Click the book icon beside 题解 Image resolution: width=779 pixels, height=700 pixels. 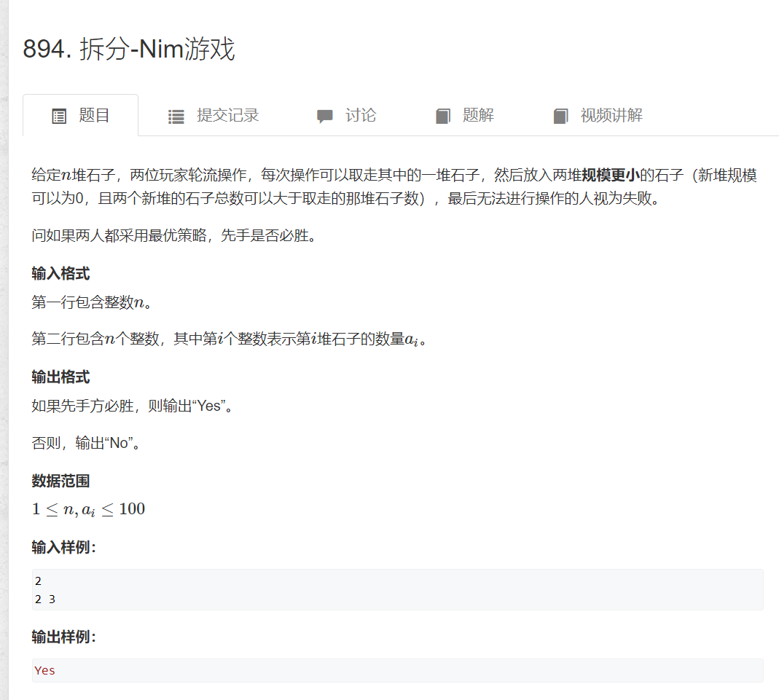pos(443,116)
